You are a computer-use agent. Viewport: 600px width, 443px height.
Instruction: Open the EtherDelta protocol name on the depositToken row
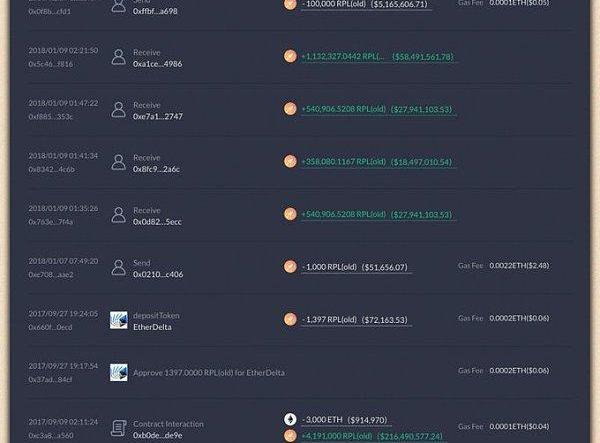click(152, 327)
